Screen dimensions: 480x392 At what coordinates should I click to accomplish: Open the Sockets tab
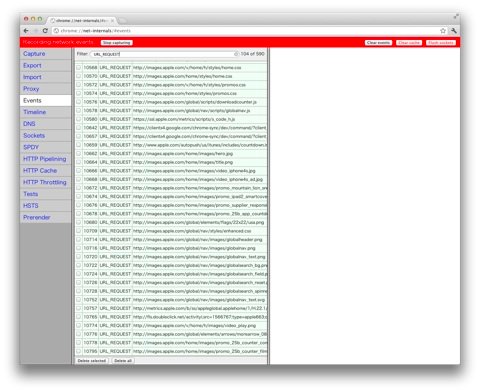[45, 135]
